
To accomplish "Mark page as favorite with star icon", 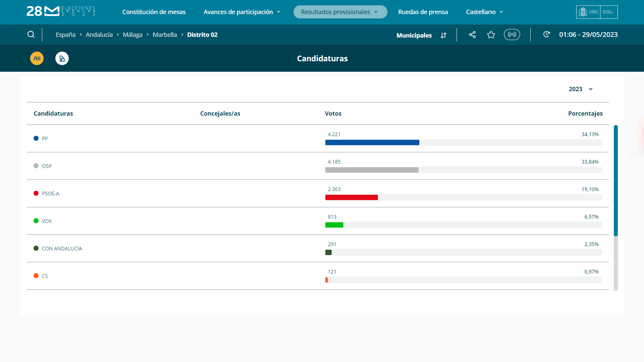I will 491,35.
